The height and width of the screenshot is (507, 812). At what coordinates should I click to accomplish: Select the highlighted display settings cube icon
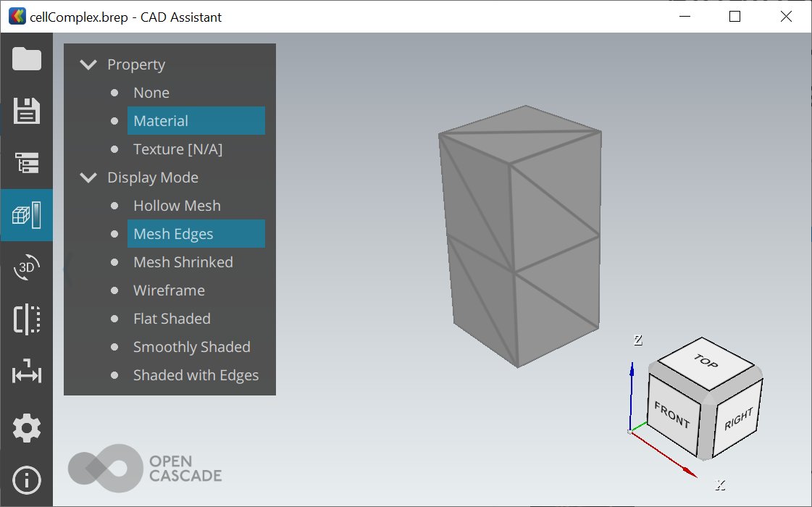pyautogui.click(x=27, y=215)
